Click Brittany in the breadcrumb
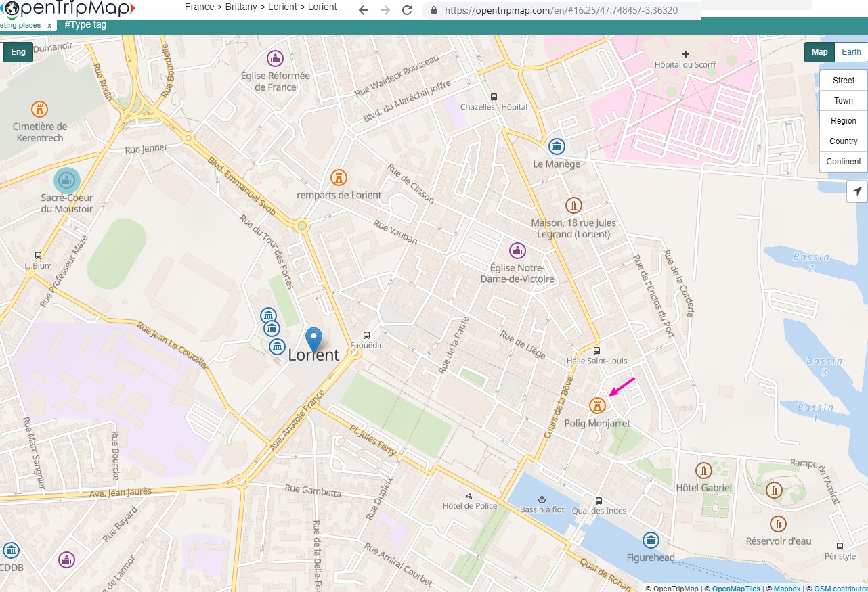The image size is (868, 592). pyautogui.click(x=242, y=7)
